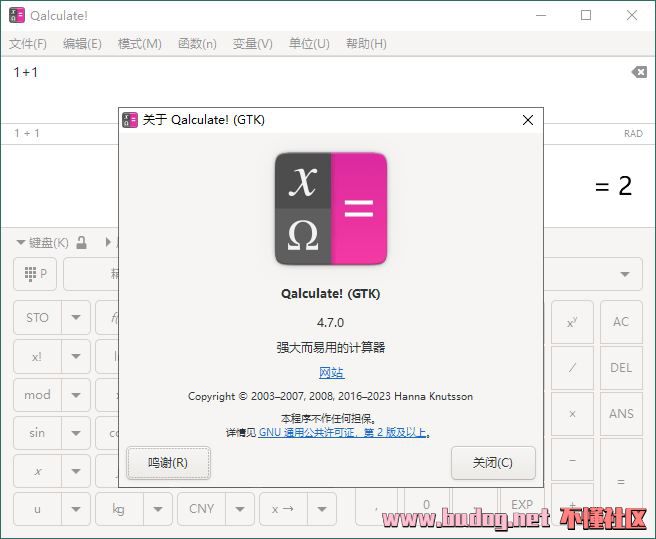656x539 pixels.
Task: Click the Qalculate! logo in the About dialog
Action: pyautogui.click(x=331, y=209)
